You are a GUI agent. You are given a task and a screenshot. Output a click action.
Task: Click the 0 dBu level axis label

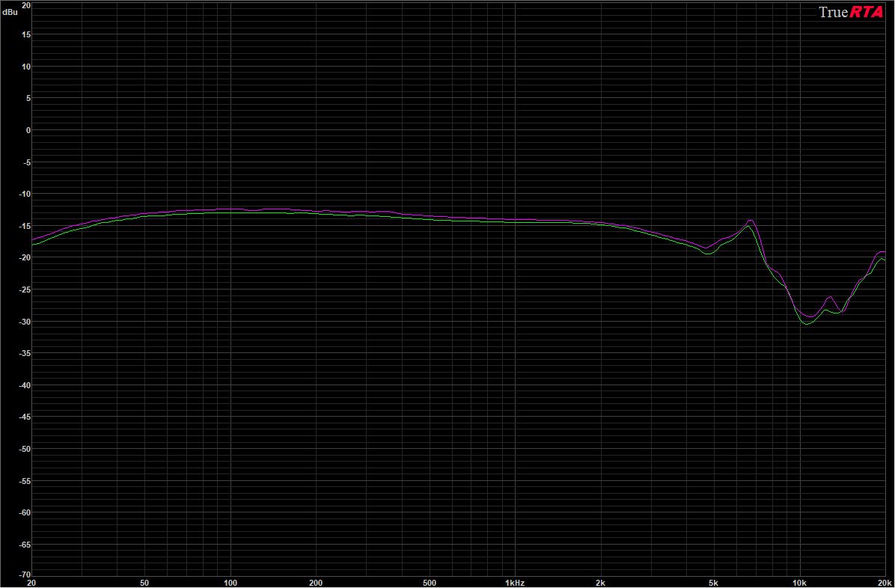click(x=27, y=130)
